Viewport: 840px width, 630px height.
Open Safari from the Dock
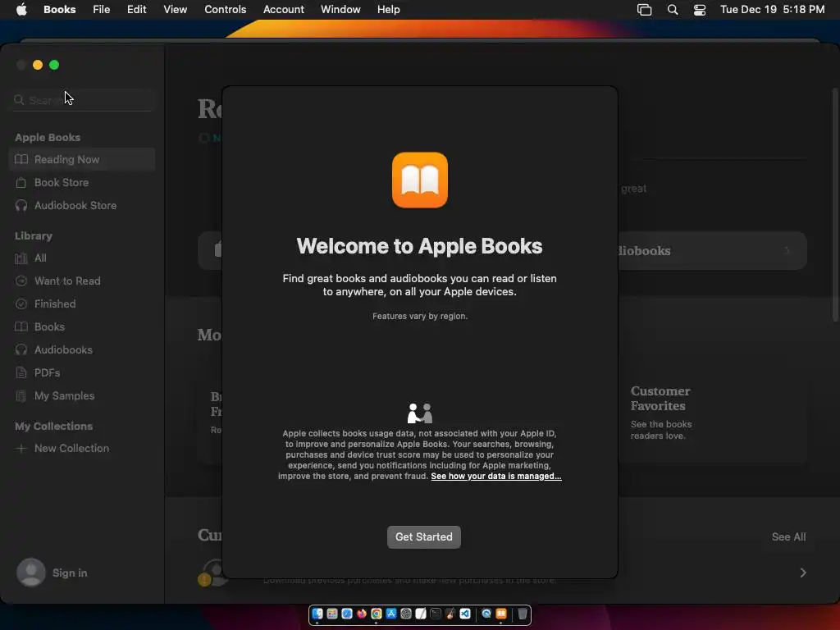347,614
